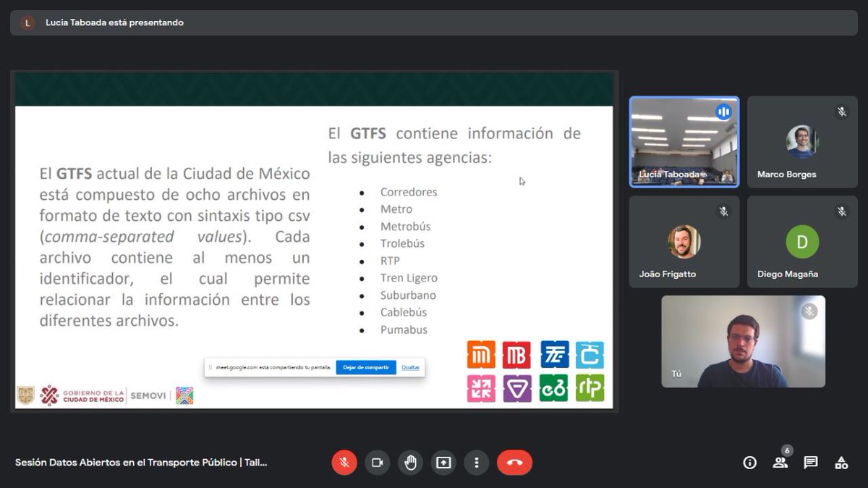Click the audio activity indicator on Lucia Taboada's tile

[x=723, y=112]
